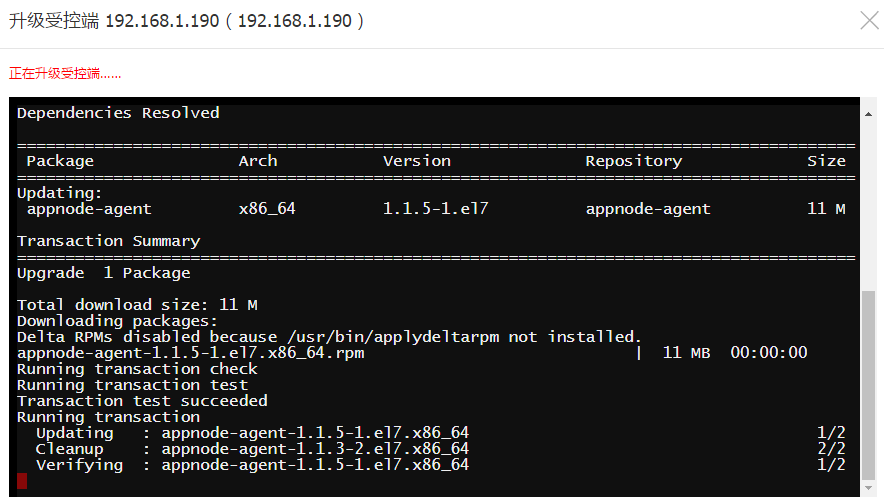This screenshot has width=884, height=499.
Task: Click the red status text 正在升级受控端
Action: coord(65,73)
